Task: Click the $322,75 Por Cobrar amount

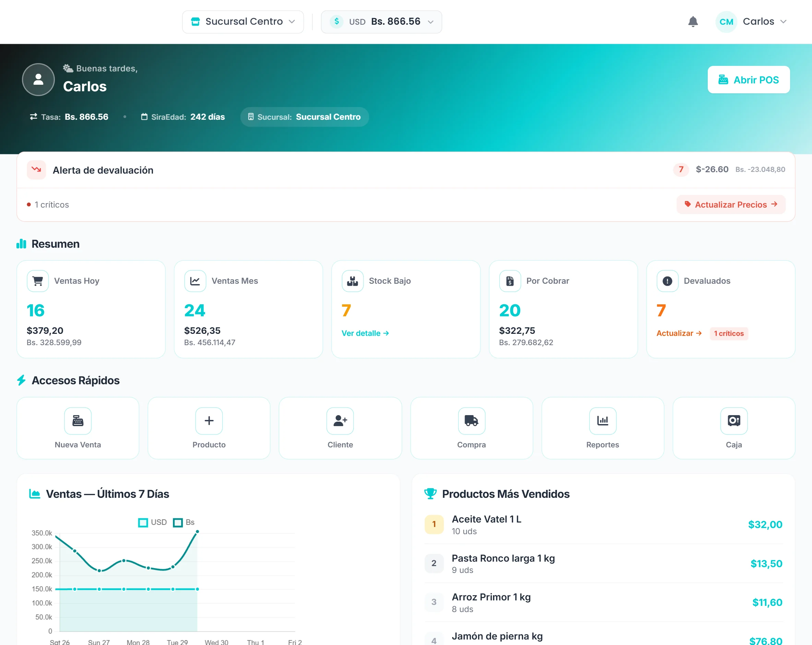Action: coord(517,330)
